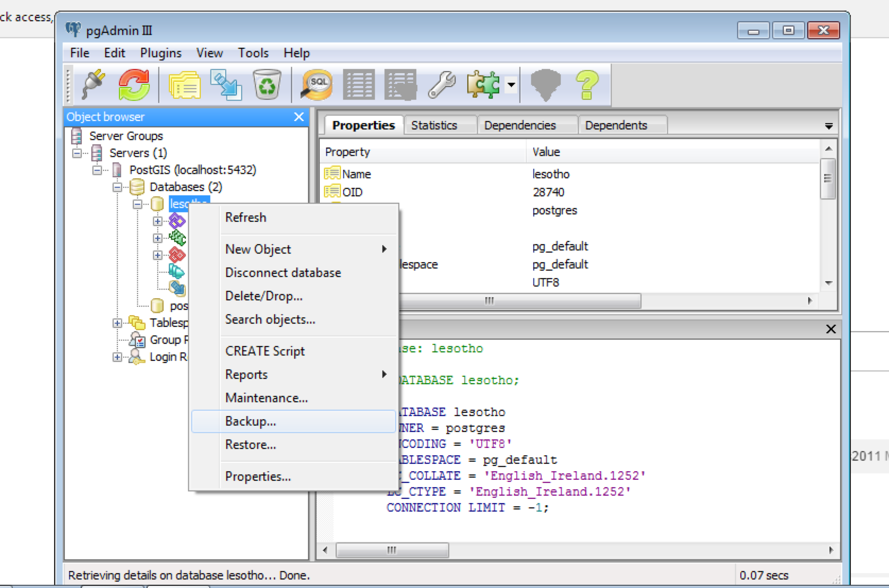
Task: Open the New Object submenu
Action: click(294, 249)
